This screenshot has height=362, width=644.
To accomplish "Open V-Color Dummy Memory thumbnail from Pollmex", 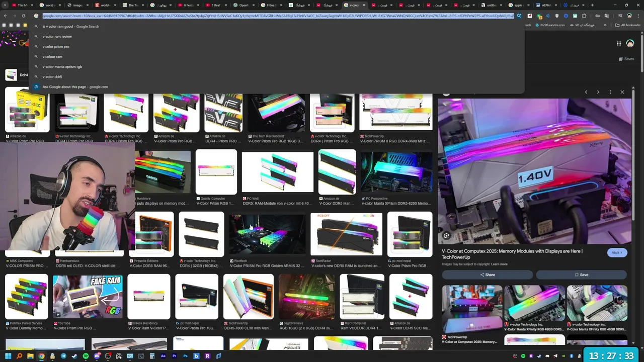I will click(26, 297).
